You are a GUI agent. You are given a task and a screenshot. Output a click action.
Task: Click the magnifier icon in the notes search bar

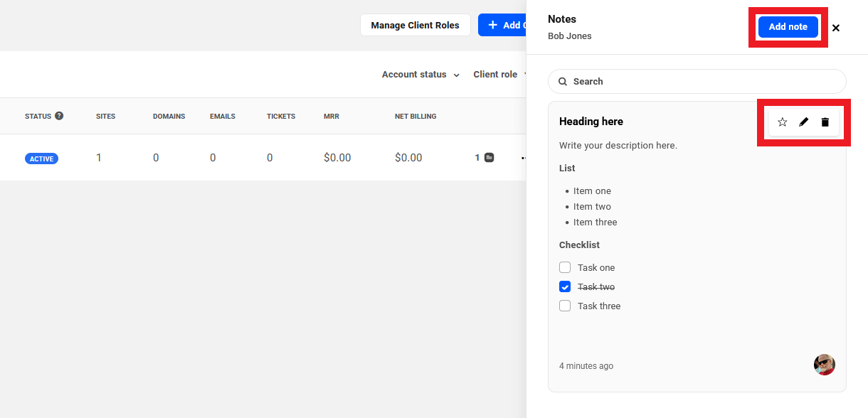(x=563, y=81)
